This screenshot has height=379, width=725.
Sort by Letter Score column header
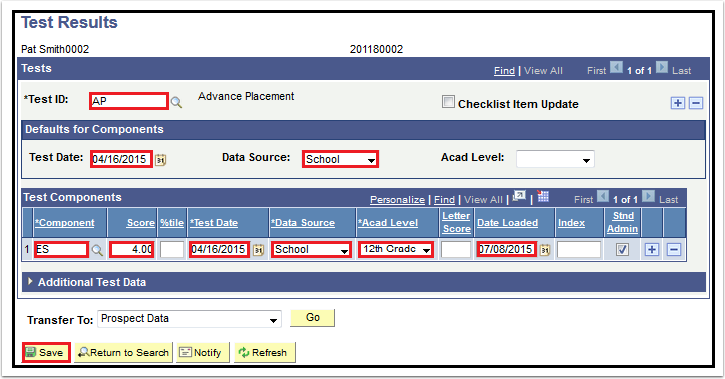click(456, 222)
